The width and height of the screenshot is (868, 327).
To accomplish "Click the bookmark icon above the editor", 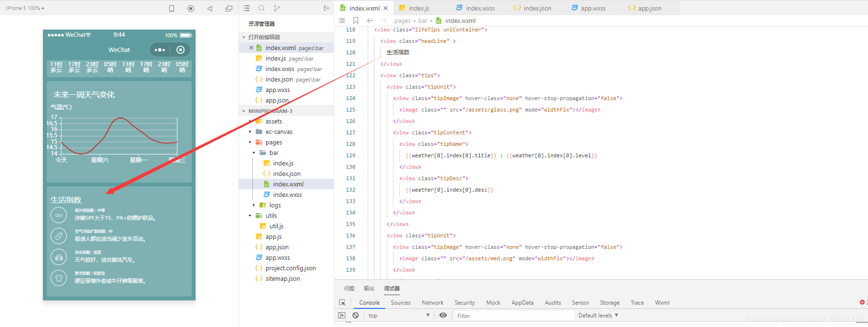I will tap(356, 20).
